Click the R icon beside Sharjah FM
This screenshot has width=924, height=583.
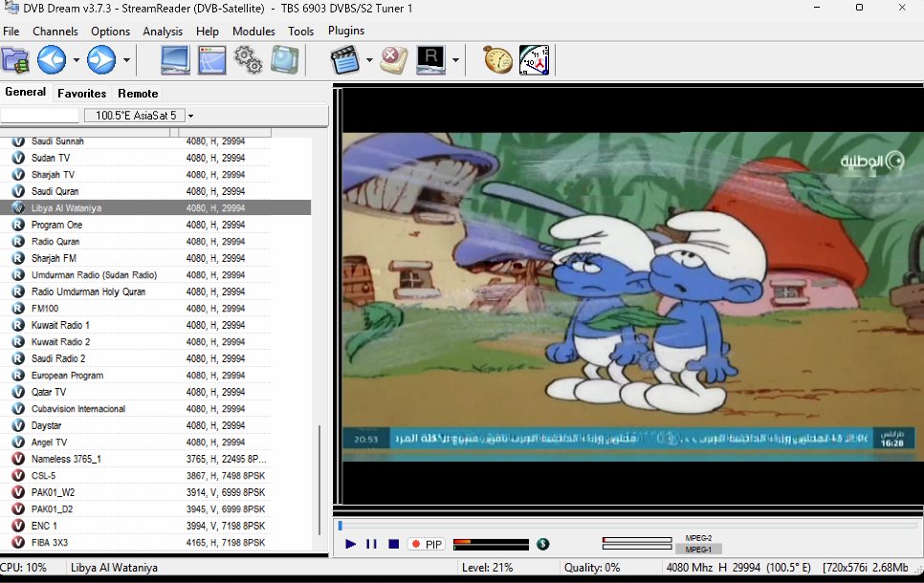pyautogui.click(x=18, y=258)
